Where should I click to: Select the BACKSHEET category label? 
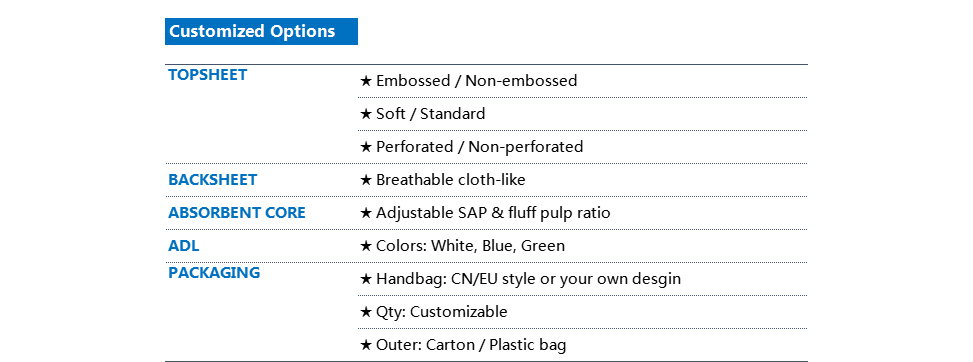(x=212, y=180)
